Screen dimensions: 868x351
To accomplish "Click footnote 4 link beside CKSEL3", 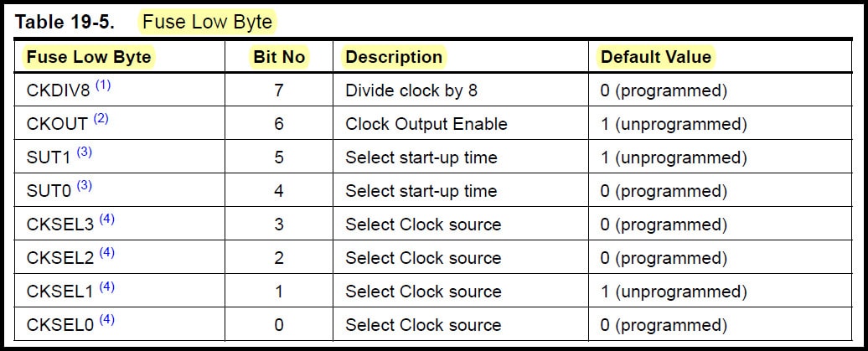I will 107,219.
